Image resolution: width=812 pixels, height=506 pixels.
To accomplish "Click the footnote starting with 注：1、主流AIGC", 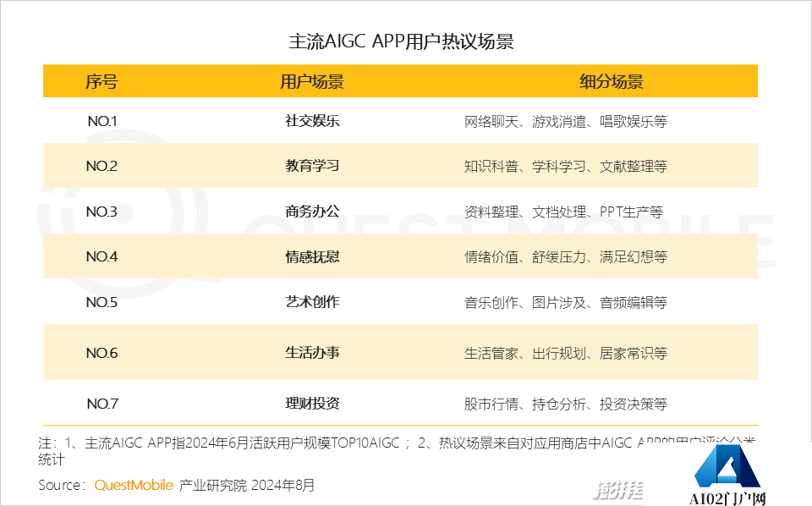I will [x=398, y=451].
